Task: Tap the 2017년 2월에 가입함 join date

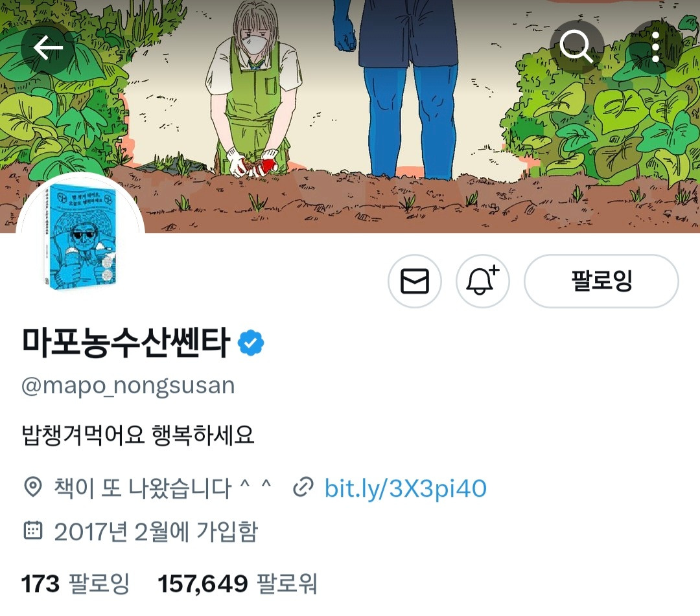Action: (x=156, y=531)
